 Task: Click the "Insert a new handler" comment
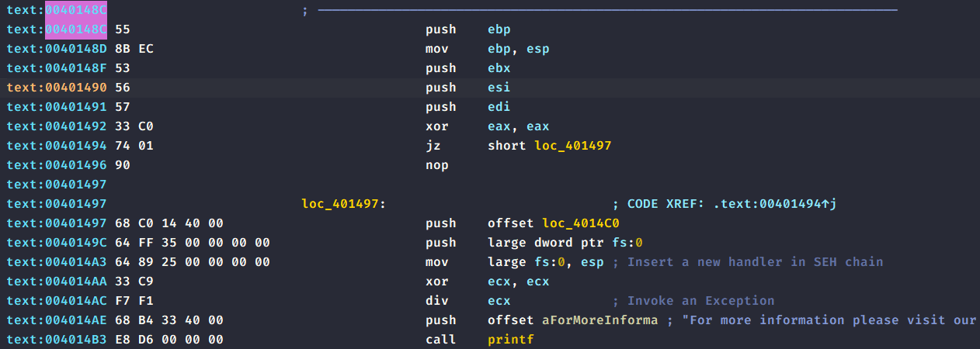(x=754, y=262)
